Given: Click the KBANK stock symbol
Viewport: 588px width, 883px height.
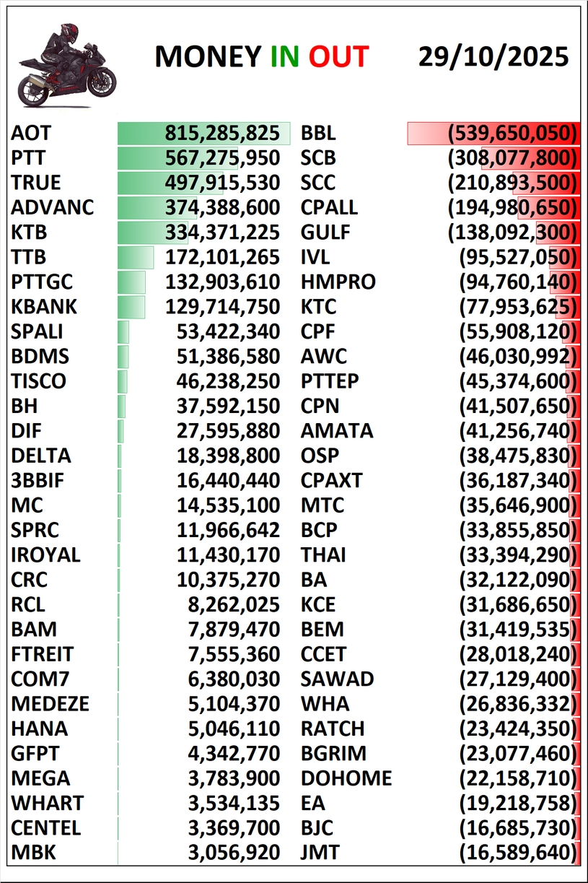Looking at the screenshot, I should (x=44, y=307).
